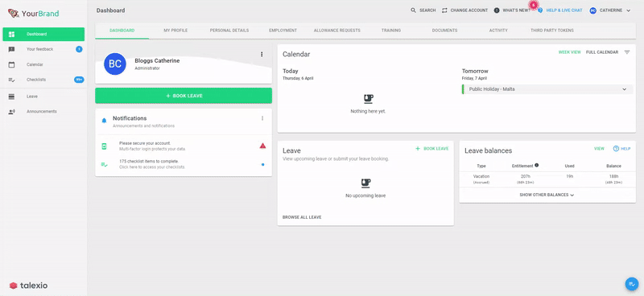Switch to the My Profile tab

click(x=175, y=31)
